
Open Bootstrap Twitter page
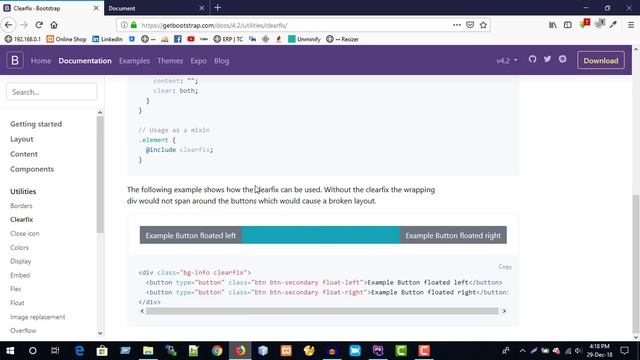(x=547, y=59)
